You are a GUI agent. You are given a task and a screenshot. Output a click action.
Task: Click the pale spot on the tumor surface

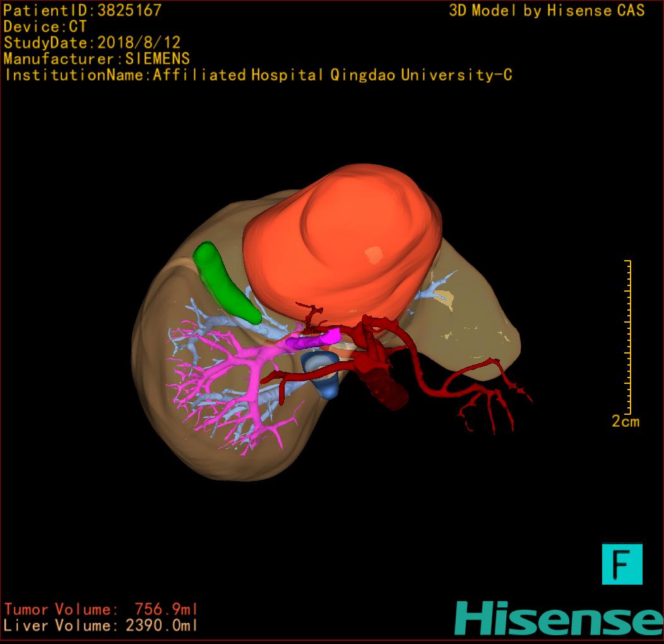tap(374, 254)
